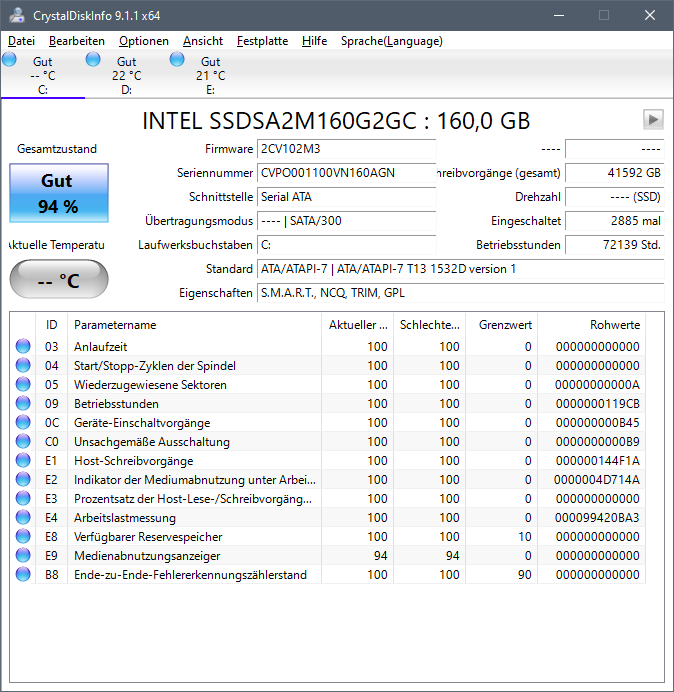Click the Firmware field 2CV102M3

pyautogui.click(x=346, y=149)
